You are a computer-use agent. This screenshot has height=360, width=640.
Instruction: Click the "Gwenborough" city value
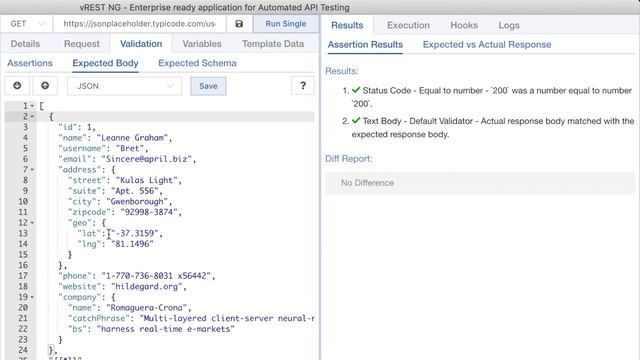137,202
